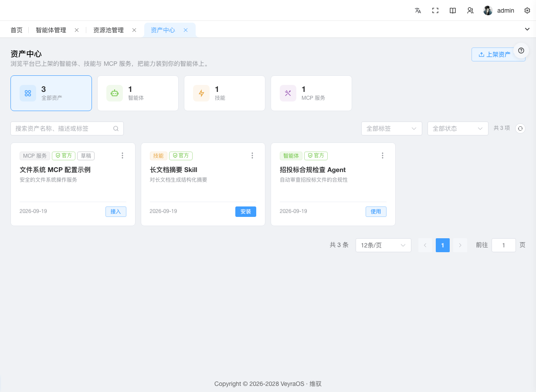Click 接入 on the 文件系统 MCP card
Image resolution: width=536 pixels, height=392 pixels.
(115, 211)
